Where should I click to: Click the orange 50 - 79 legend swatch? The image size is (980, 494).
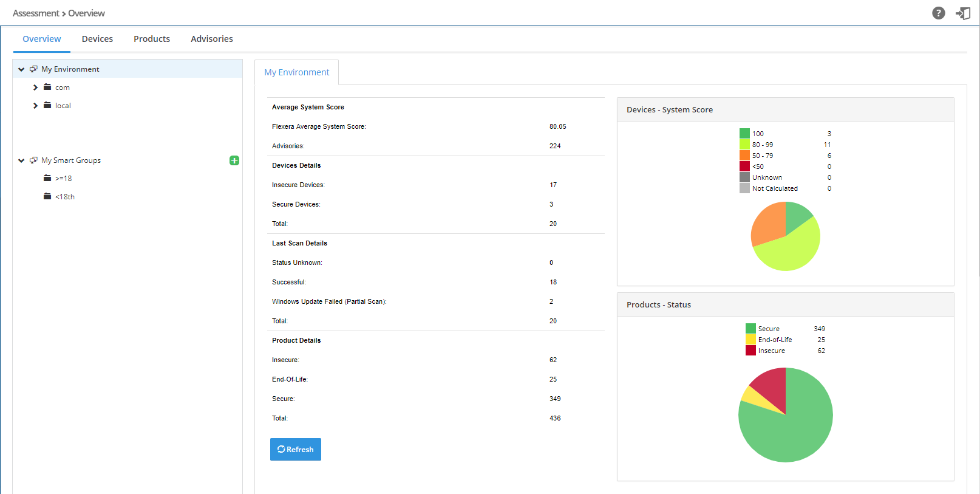[744, 156]
